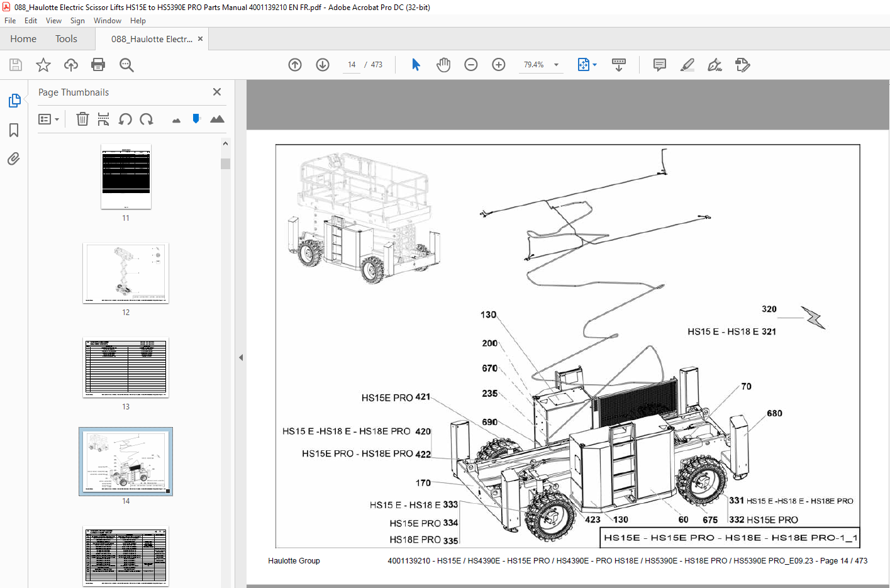890x588 pixels.
Task: Close the Page Thumbnails panel
Action: (217, 92)
